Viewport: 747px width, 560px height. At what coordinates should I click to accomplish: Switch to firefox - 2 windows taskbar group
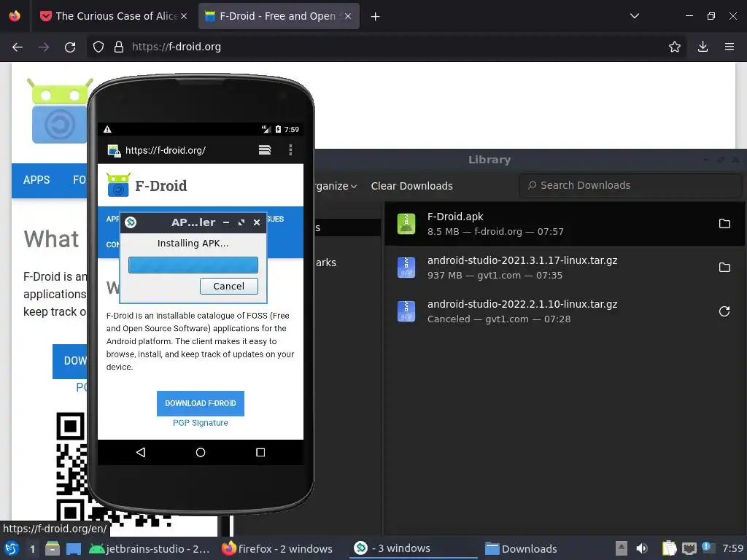pos(277,548)
